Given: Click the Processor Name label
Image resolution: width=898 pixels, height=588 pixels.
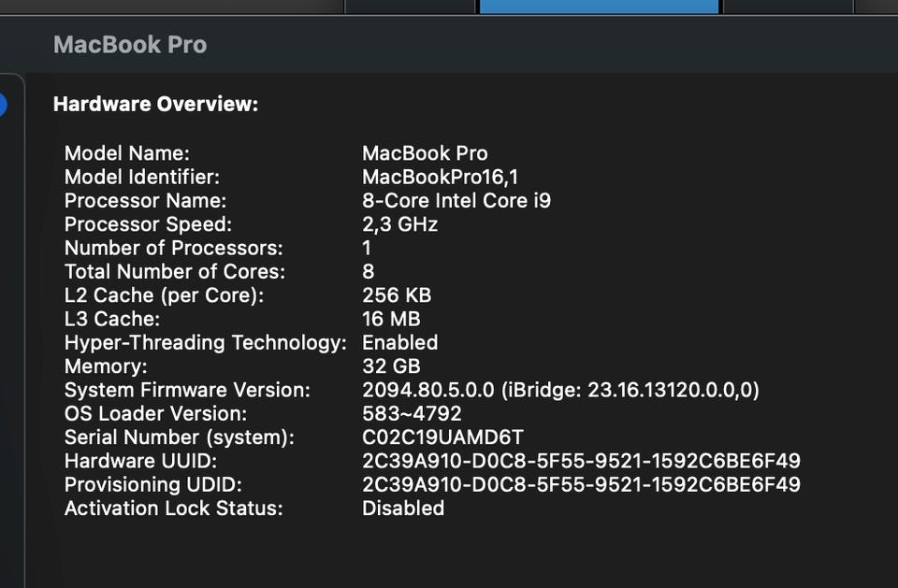Looking at the screenshot, I should pyautogui.click(x=146, y=200).
